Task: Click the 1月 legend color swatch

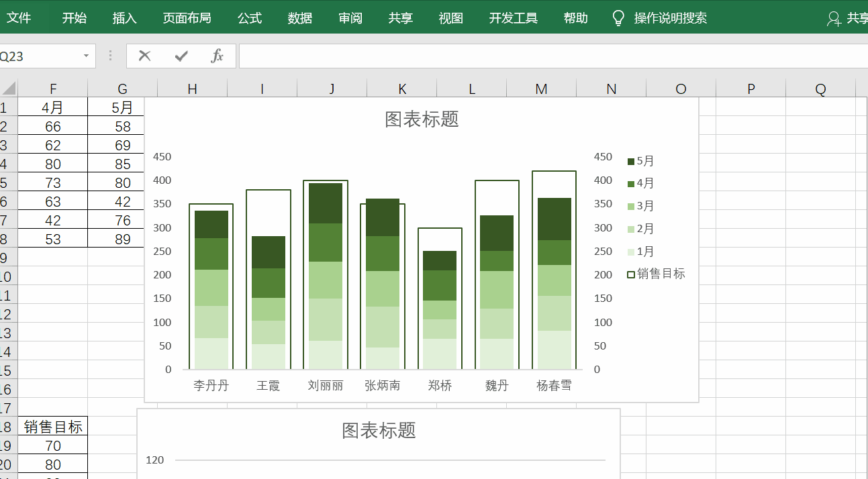Action: 630,252
